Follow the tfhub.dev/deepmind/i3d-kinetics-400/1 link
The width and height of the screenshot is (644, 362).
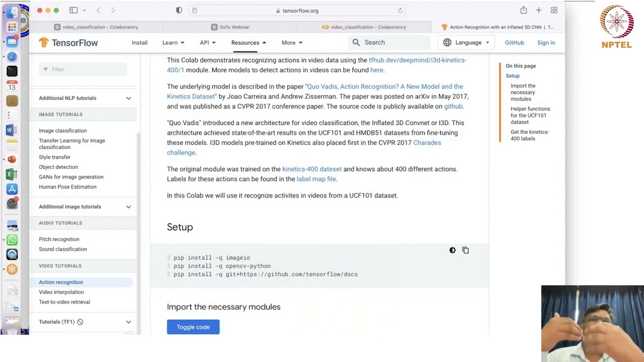coord(418,60)
